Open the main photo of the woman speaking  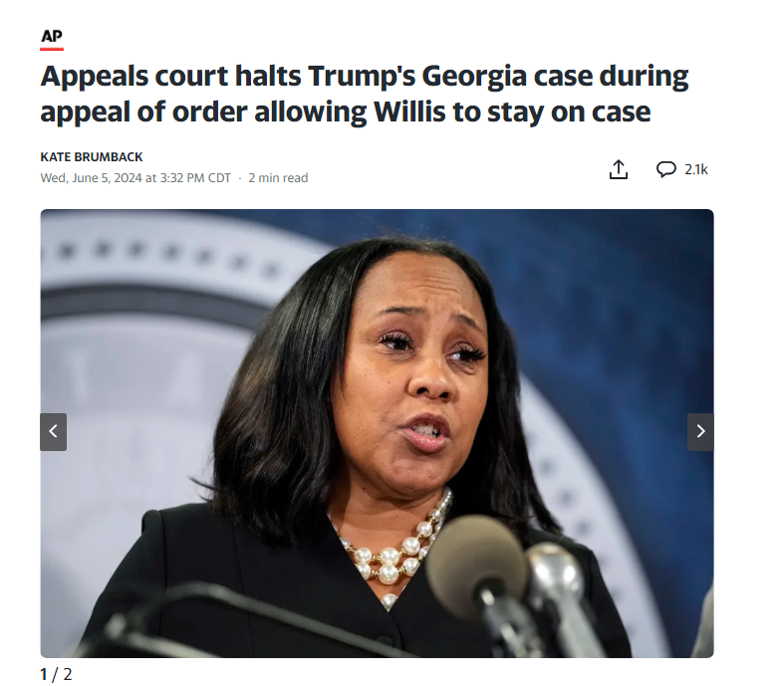[377, 433]
